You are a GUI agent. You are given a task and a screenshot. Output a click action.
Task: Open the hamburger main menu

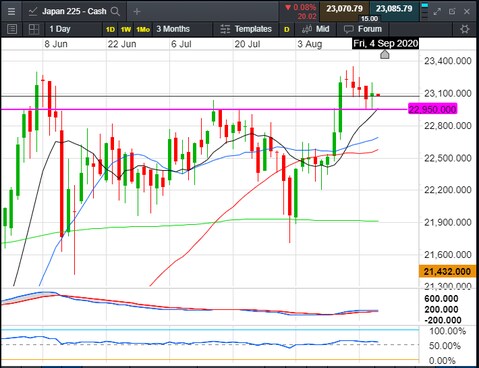(11, 11)
